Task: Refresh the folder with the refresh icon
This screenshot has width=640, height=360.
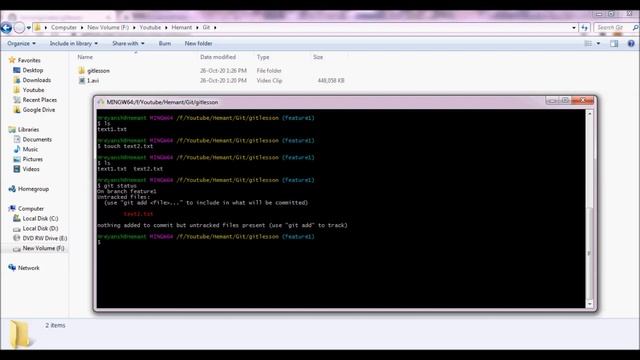Action: pyautogui.click(x=584, y=28)
